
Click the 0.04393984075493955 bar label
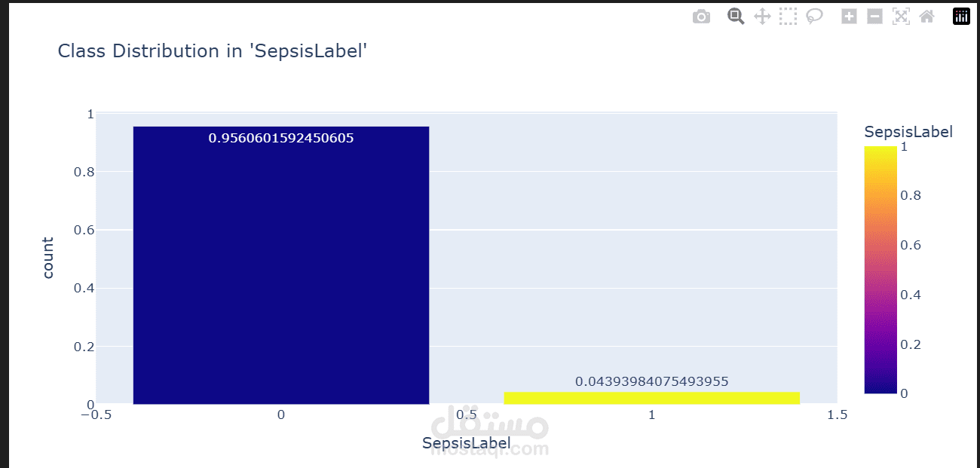(x=651, y=381)
